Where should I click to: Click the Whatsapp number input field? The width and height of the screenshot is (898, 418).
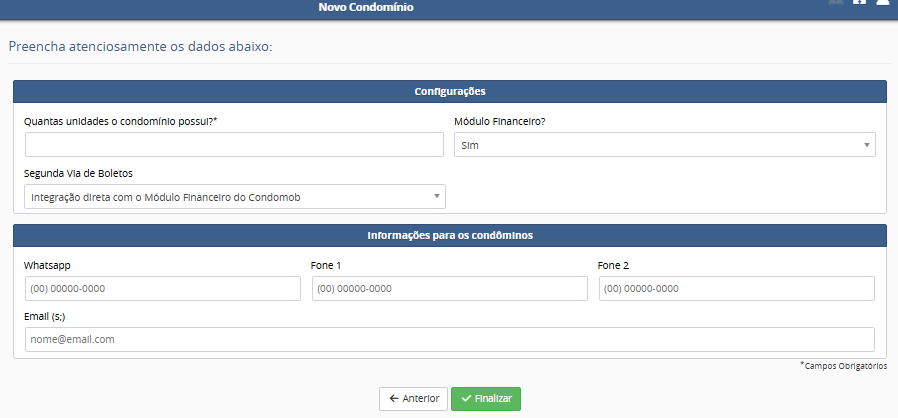coord(163,289)
